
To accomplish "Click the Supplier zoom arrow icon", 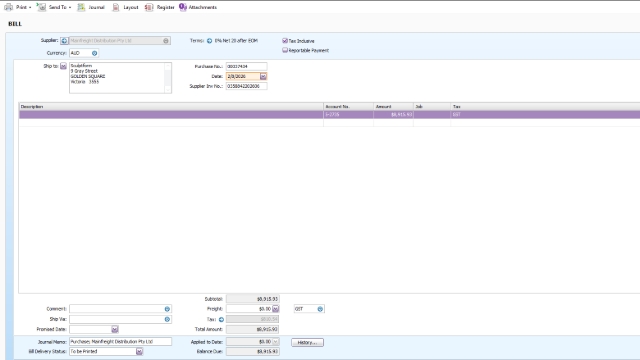I will [64, 40].
